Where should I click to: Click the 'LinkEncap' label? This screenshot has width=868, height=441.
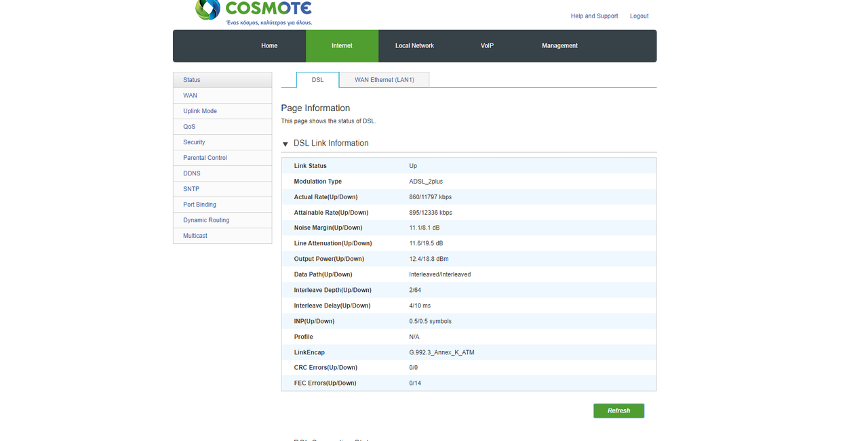coord(309,352)
